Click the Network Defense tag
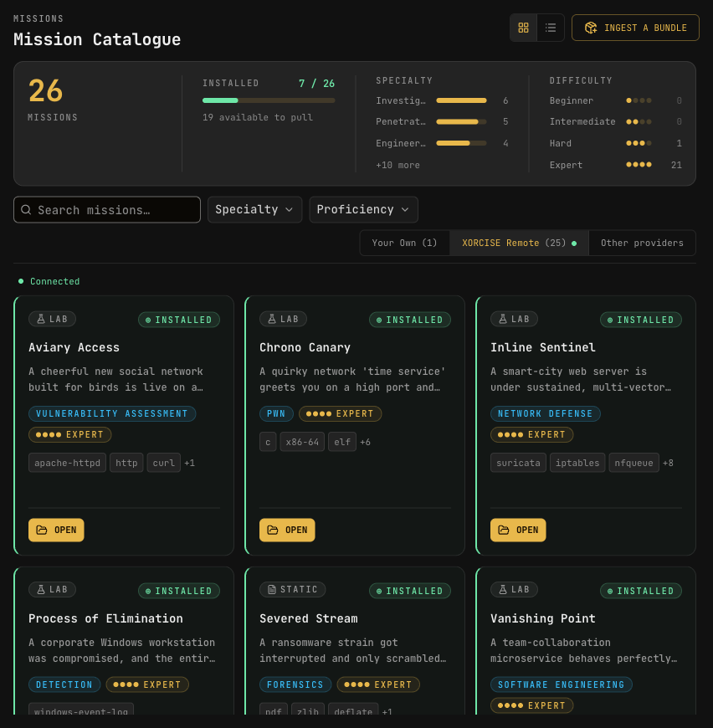This screenshot has height=728, width=713. pyautogui.click(x=546, y=413)
